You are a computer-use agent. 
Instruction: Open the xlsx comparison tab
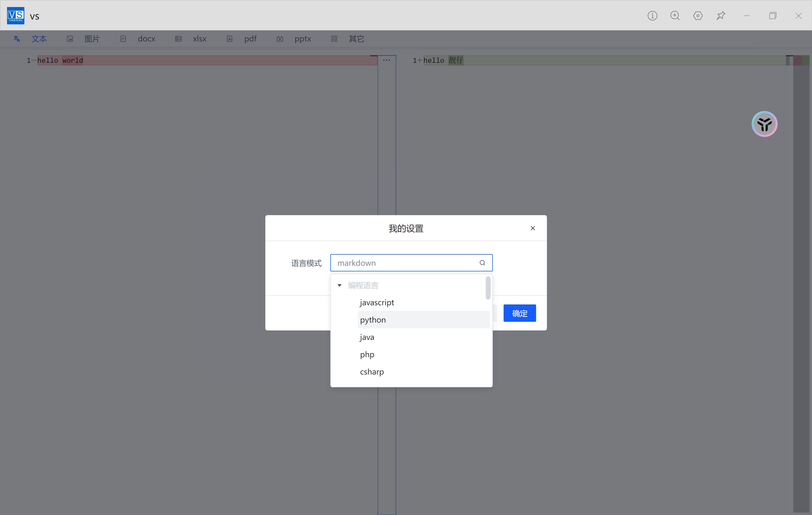[200, 39]
